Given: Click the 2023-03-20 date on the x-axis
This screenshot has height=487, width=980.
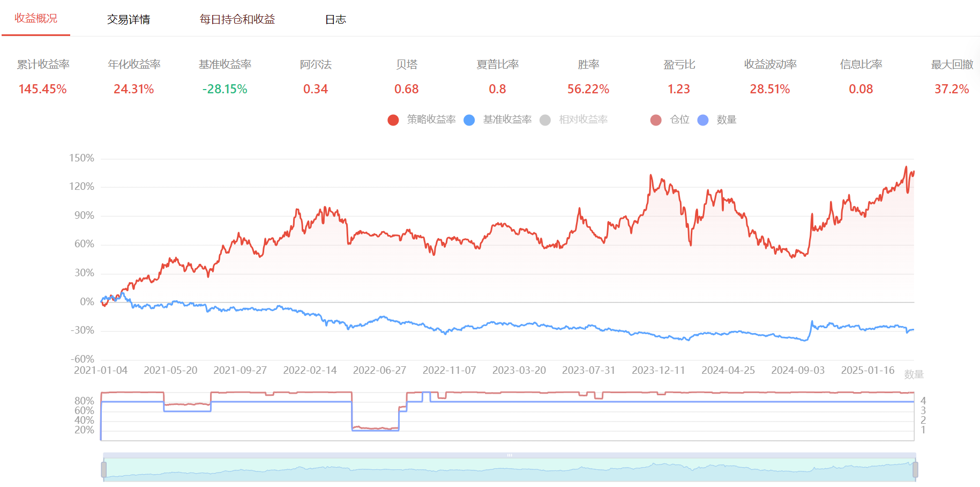Looking at the screenshot, I should coord(519,370).
